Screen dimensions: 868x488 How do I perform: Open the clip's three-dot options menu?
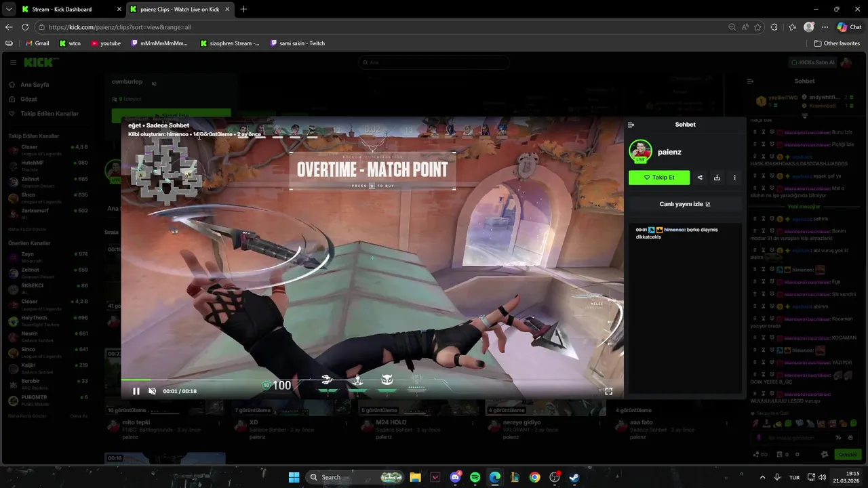tap(734, 178)
